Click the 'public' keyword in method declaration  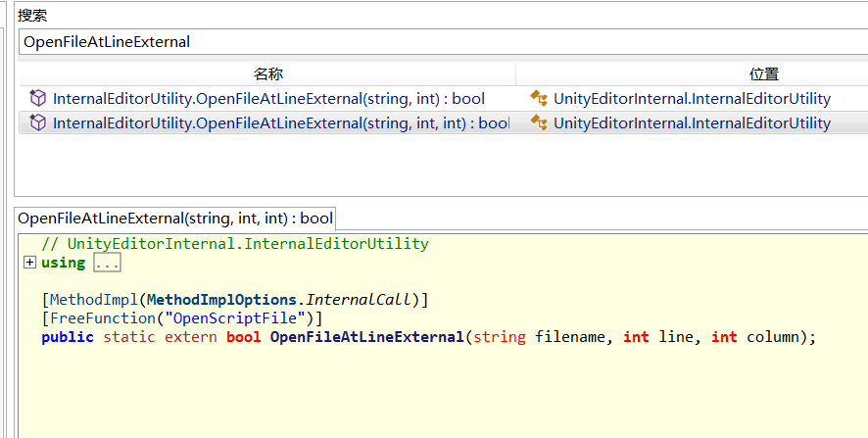[68, 337]
